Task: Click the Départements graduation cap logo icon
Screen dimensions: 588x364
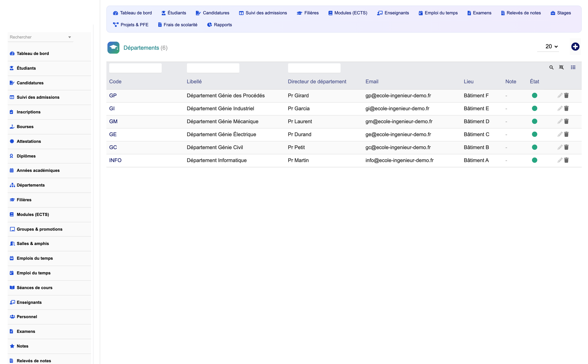Action: [x=113, y=48]
